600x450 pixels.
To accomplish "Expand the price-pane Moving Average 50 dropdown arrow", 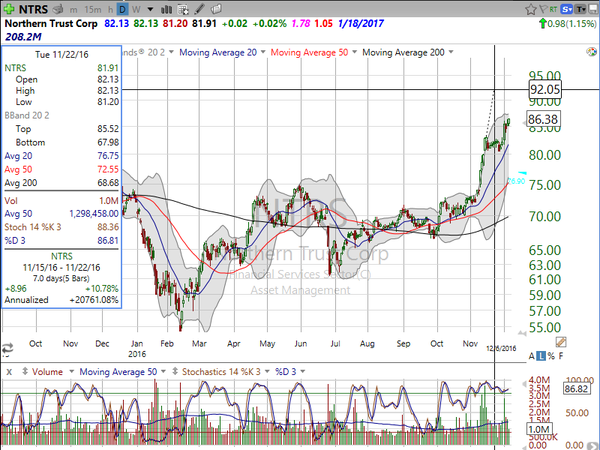I will [354, 52].
